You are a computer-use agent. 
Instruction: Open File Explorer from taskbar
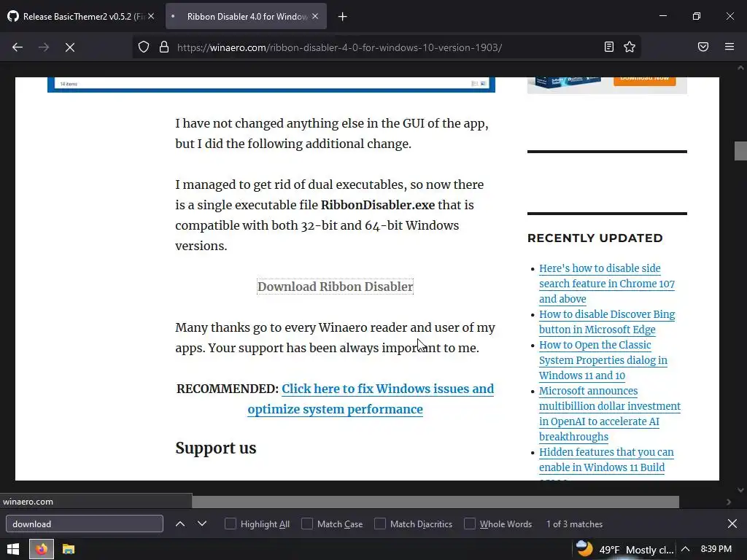[x=69, y=549]
